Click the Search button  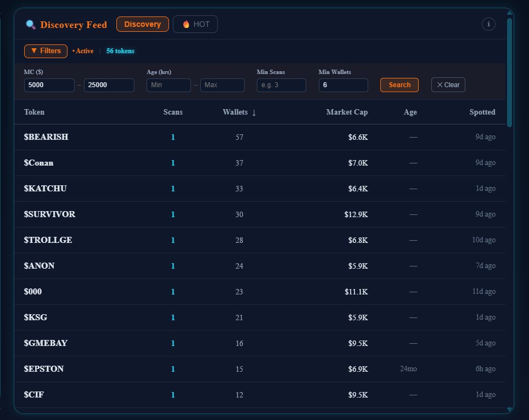(x=399, y=85)
